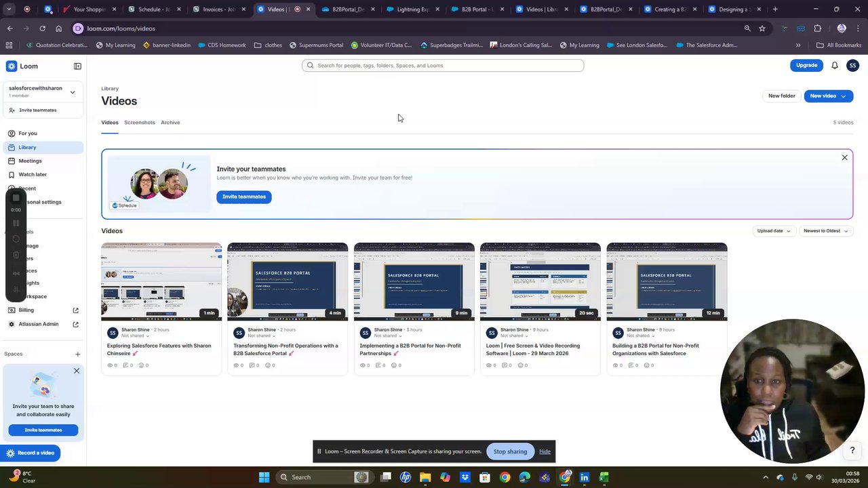This screenshot has width=868, height=488.
Task: Open Chrome apps grid in bookmarks bar
Action: click(x=9, y=45)
